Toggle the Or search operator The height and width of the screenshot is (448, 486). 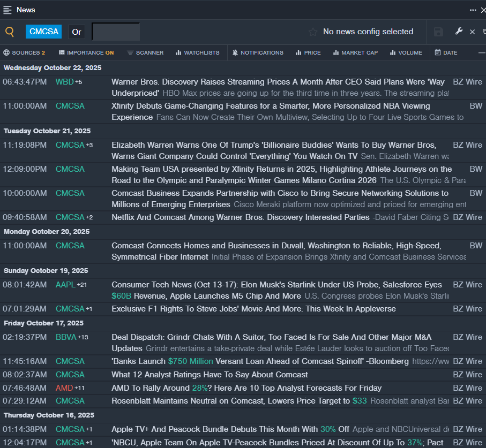[x=77, y=32]
